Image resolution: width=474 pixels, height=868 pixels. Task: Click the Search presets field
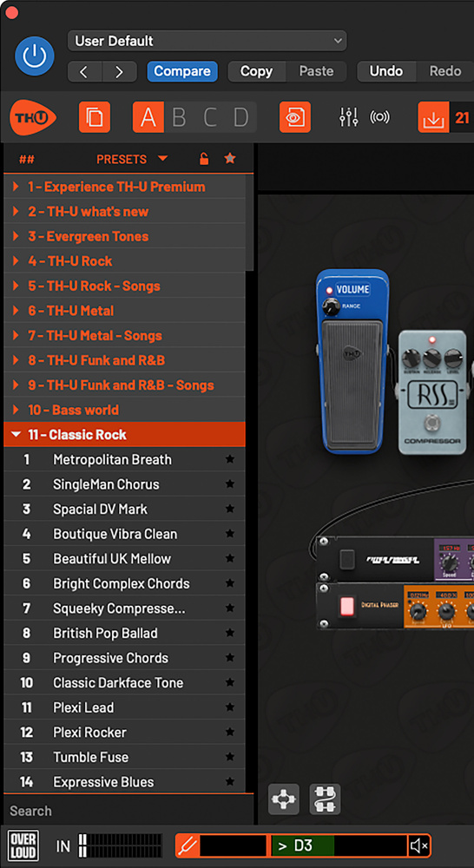coord(128,811)
